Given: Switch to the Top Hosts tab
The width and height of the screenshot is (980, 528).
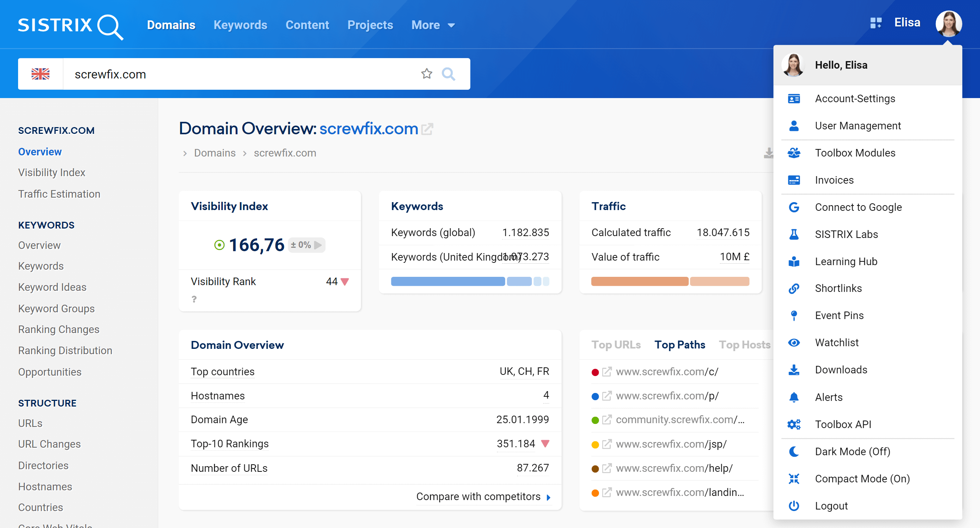Looking at the screenshot, I should click(744, 345).
